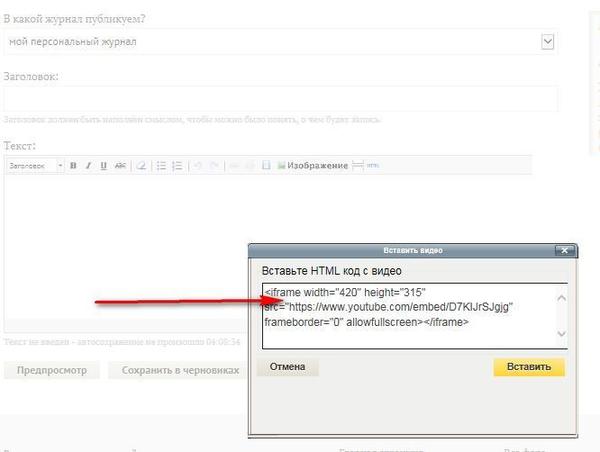This screenshot has height=452, width=600.
Task: Toggle bold formatting in the editor toolbar
Action: [x=73, y=165]
